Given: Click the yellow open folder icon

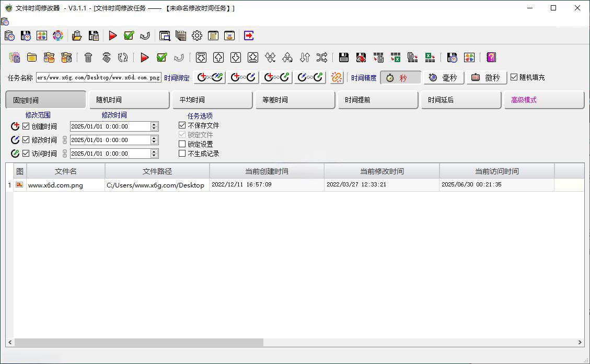Looking at the screenshot, I should [32, 57].
